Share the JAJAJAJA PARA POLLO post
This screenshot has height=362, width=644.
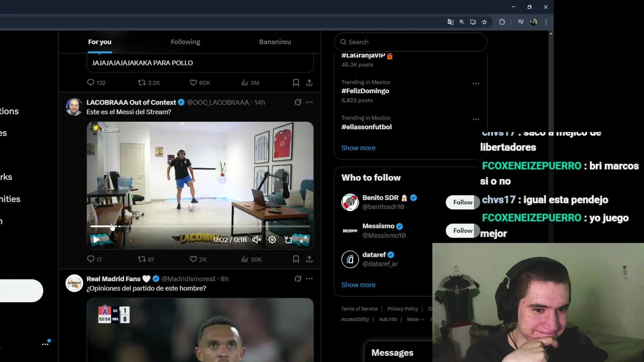(x=309, y=82)
